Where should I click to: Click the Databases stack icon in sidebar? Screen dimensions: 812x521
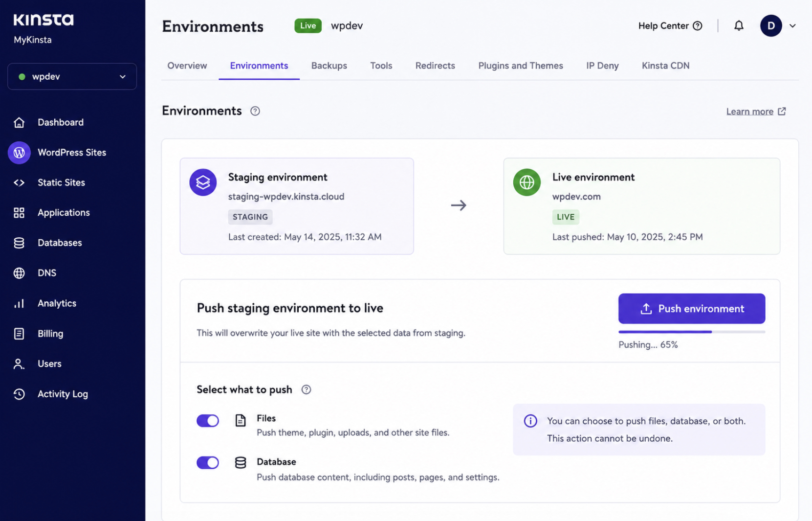tap(19, 243)
